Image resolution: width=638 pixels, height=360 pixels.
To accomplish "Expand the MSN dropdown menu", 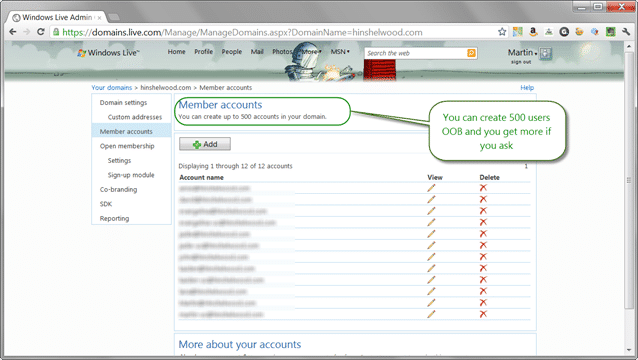I will click(x=340, y=52).
